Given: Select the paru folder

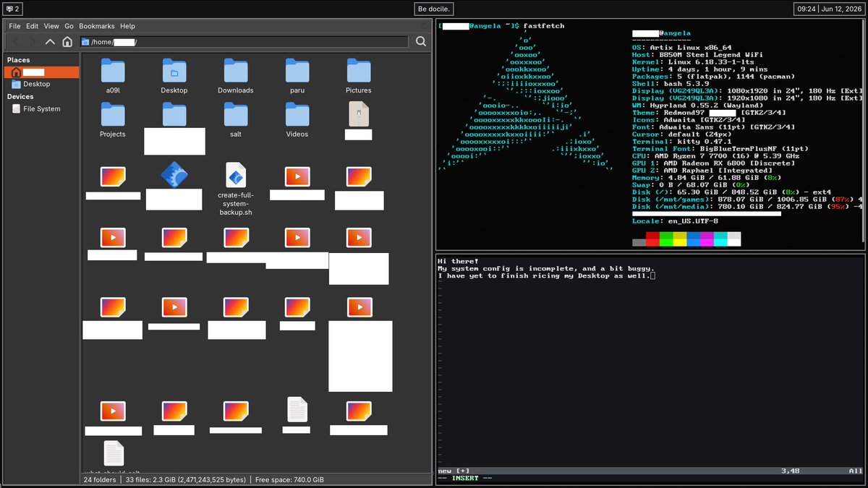Looking at the screenshot, I should point(297,77).
